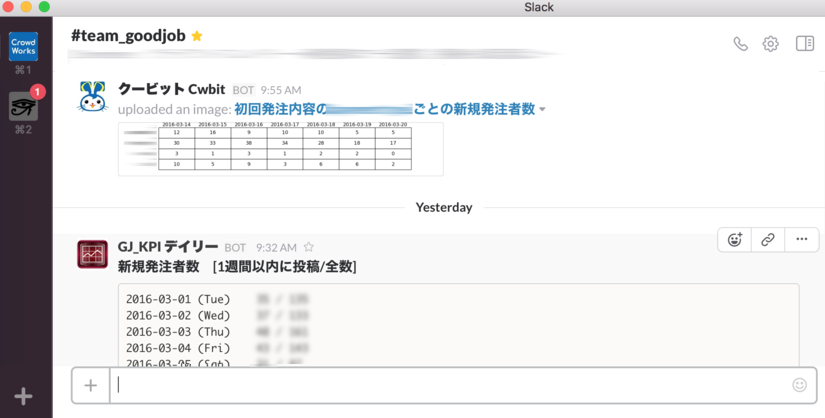Switch to the CrowdWorks workspace
Viewport: 825px width, 418px height.
pos(23,46)
